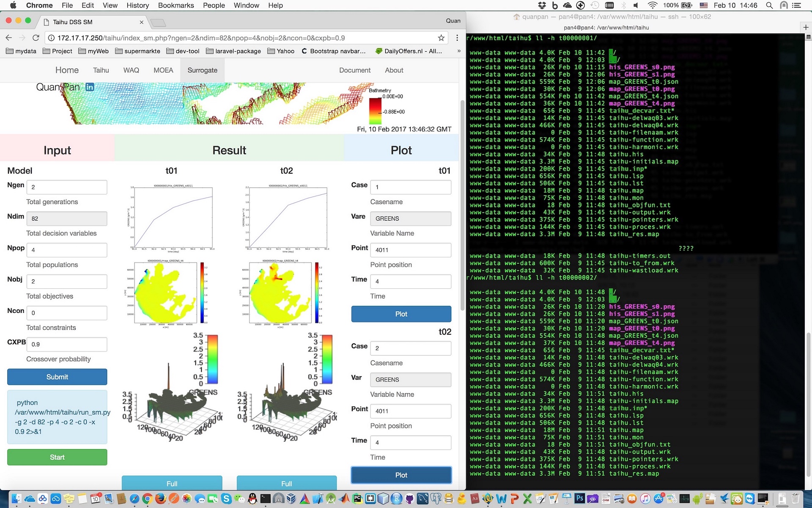Open the History menu in Chrome

click(137, 6)
